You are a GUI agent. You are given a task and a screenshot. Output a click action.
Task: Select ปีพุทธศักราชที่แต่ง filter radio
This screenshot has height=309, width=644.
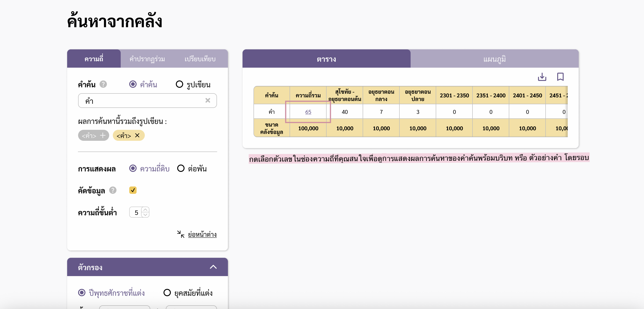click(82, 293)
